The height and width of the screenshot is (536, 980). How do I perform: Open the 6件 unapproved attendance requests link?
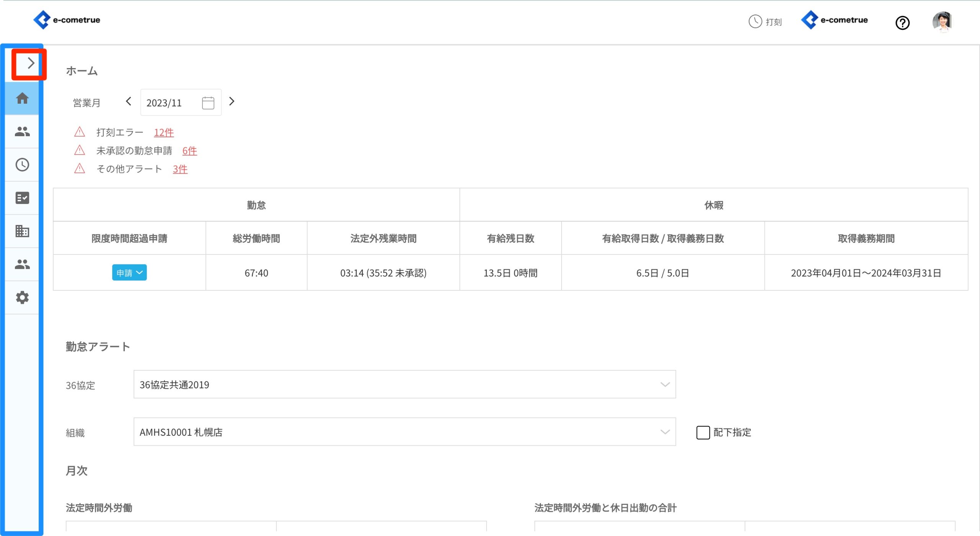coord(189,151)
